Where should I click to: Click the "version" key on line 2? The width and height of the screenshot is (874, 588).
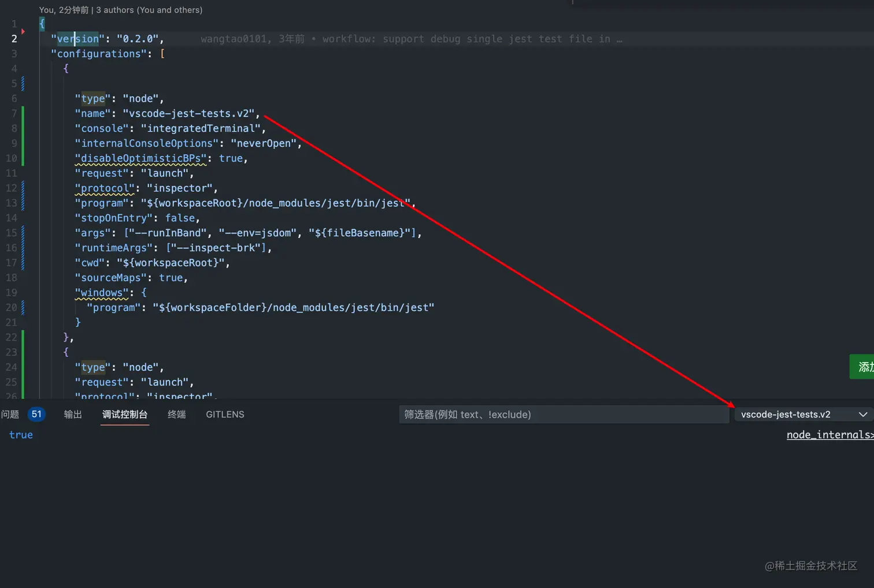tap(78, 39)
